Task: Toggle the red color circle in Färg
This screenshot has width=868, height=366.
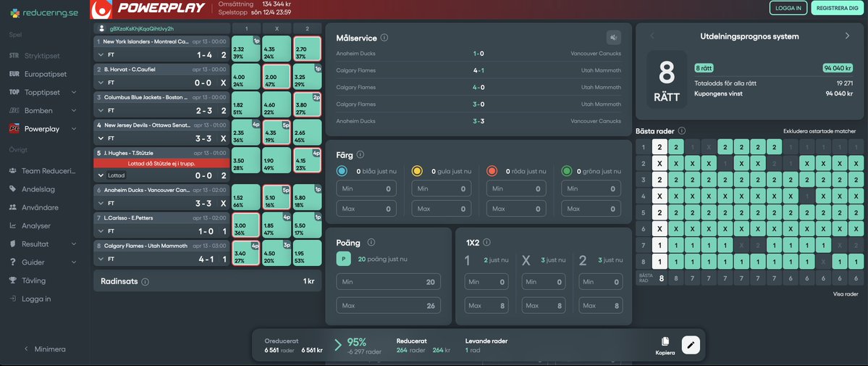Action: [x=493, y=171]
